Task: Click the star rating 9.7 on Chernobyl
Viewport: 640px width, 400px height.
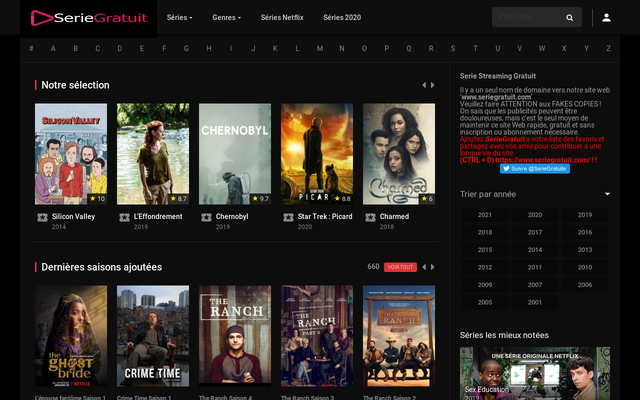Action: click(x=261, y=199)
